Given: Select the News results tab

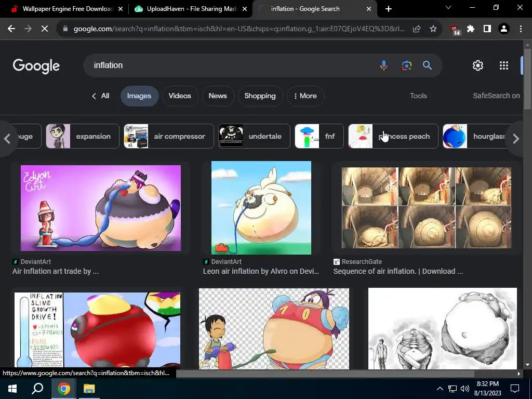Looking at the screenshot, I should coord(218,96).
